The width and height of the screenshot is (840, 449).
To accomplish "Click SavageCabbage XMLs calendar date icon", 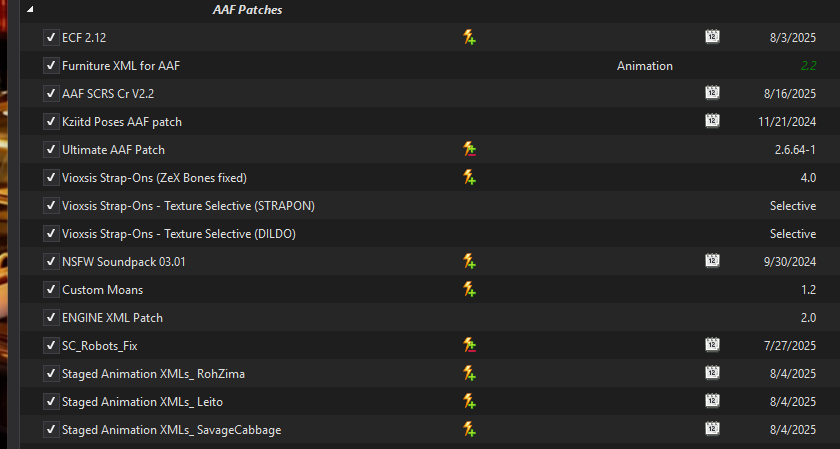I will [x=712, y=428].
